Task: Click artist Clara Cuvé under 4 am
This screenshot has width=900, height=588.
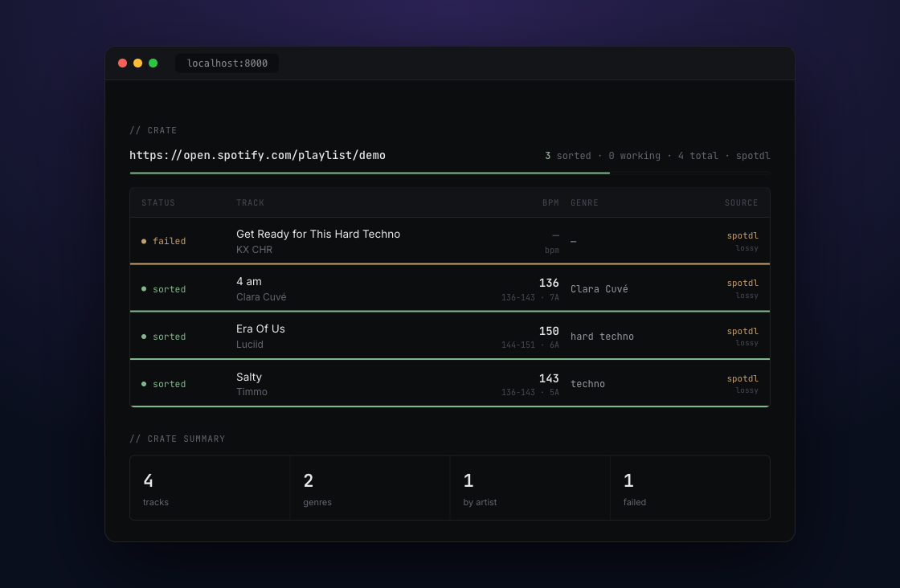Action: 261,297
